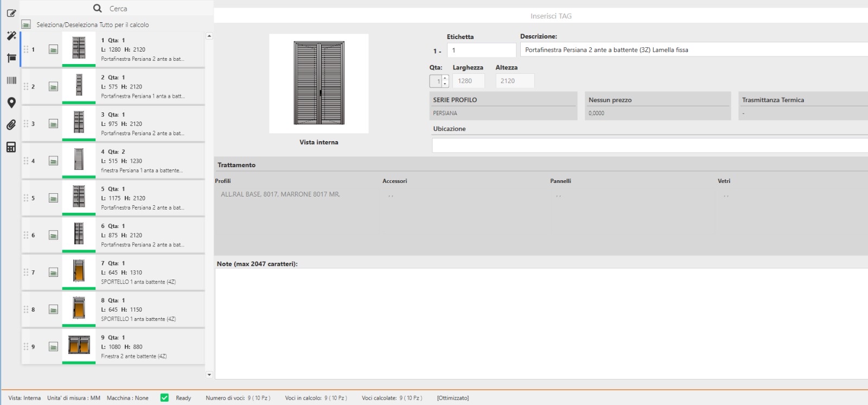This screenshot has height=405, width=868.
Task: Click description Finestra 2 ante battente (4Z)
Action: coord(134,356)
